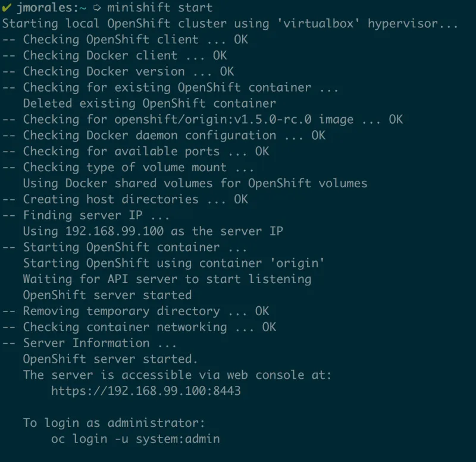Click the prompt arrow symbol after jmorales:~
This screenshot has width=476, height=462.
pos(97,8)
